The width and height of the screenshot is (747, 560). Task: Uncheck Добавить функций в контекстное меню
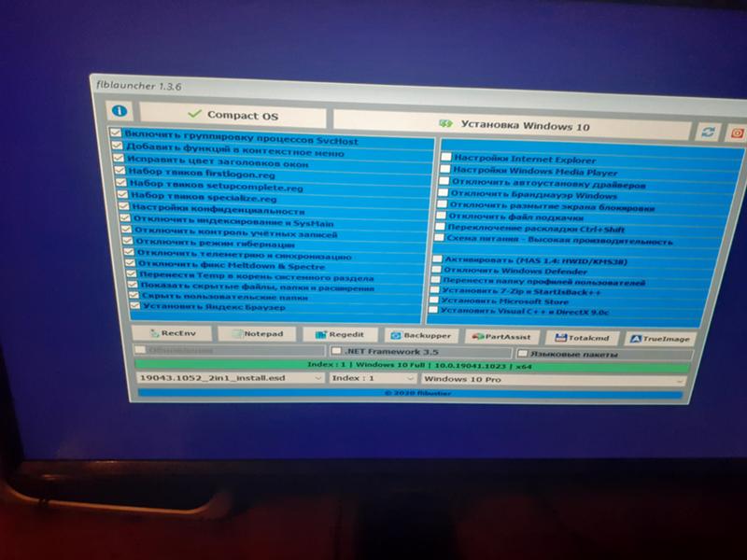point(118,146)
